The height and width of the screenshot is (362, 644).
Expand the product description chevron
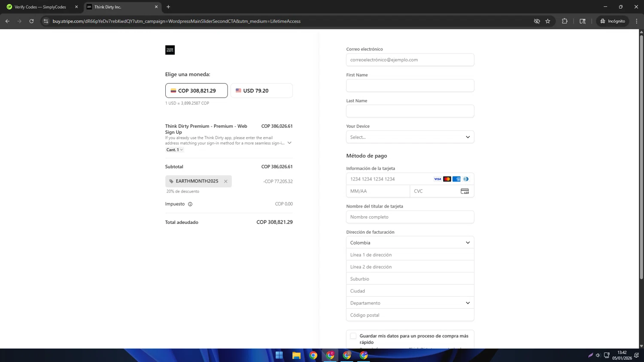(289, 143)
